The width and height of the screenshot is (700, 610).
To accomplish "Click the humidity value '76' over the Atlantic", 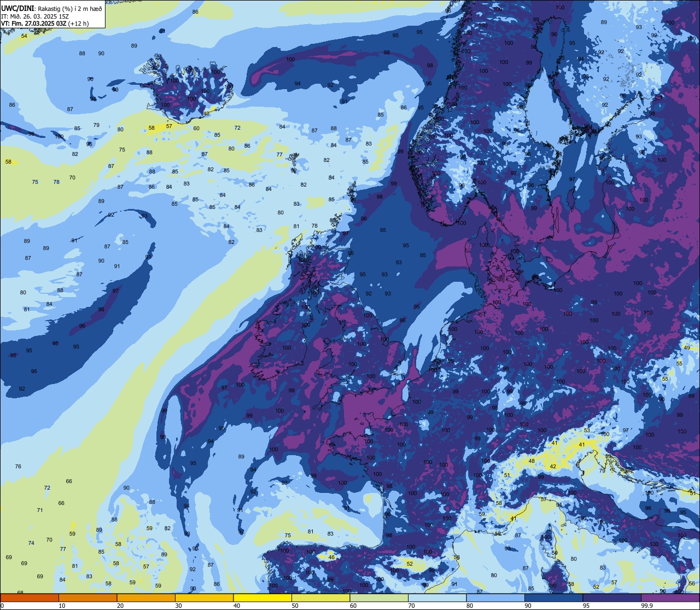I will point(18,467).
